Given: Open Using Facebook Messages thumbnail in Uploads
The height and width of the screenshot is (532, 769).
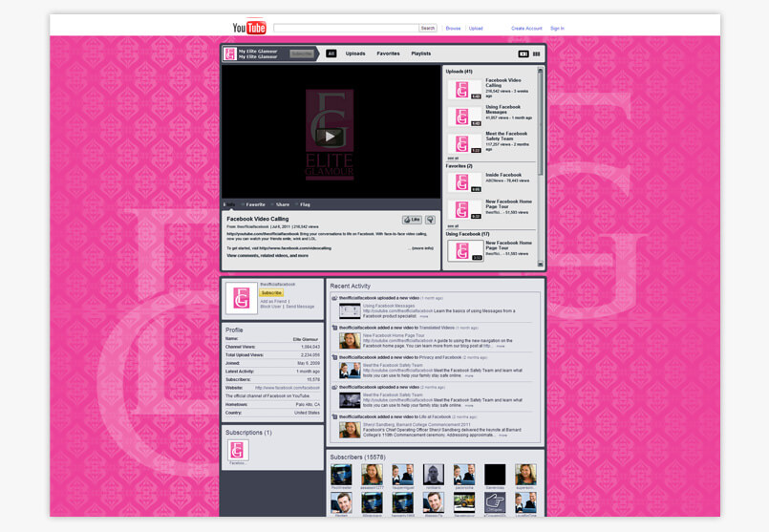Looking at the screenshot, I should 464,117.
